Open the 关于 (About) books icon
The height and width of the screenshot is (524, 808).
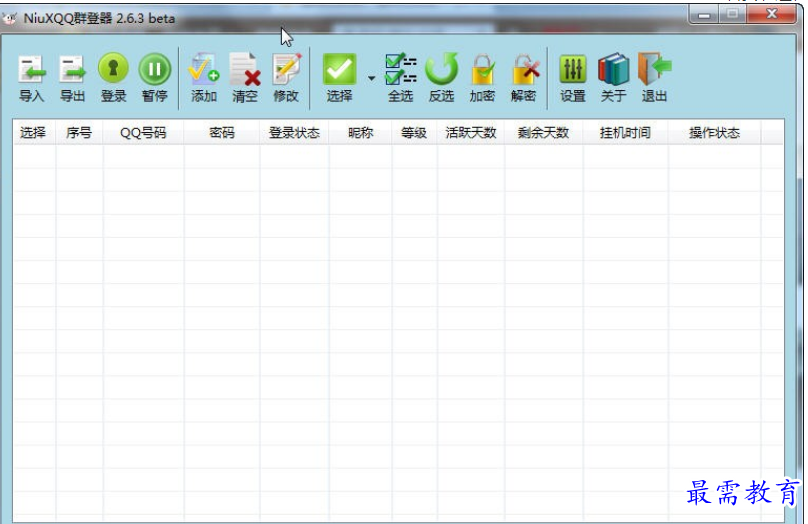(613, 77)
